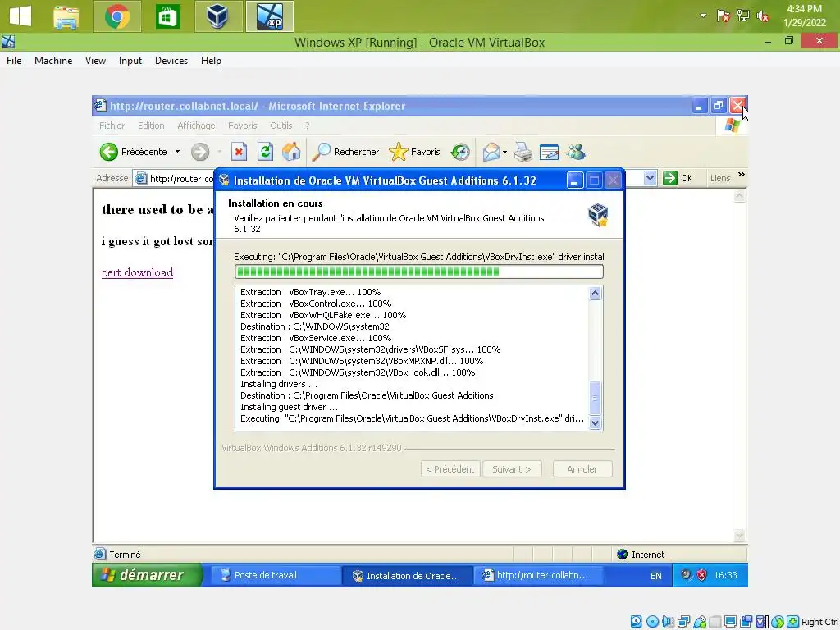Open the Favoris menu in Internet Explorer

[x=242, y=126]
